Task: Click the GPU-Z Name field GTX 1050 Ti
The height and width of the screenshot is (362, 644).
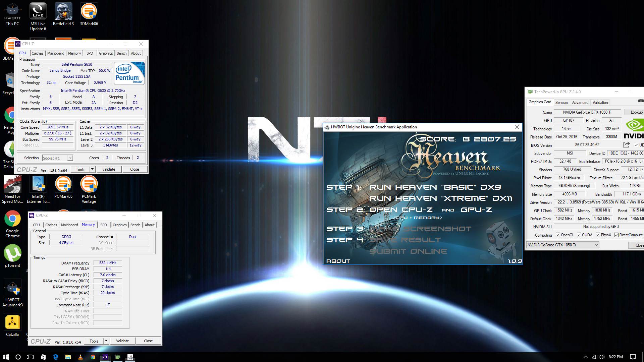Action: (587, 112)
